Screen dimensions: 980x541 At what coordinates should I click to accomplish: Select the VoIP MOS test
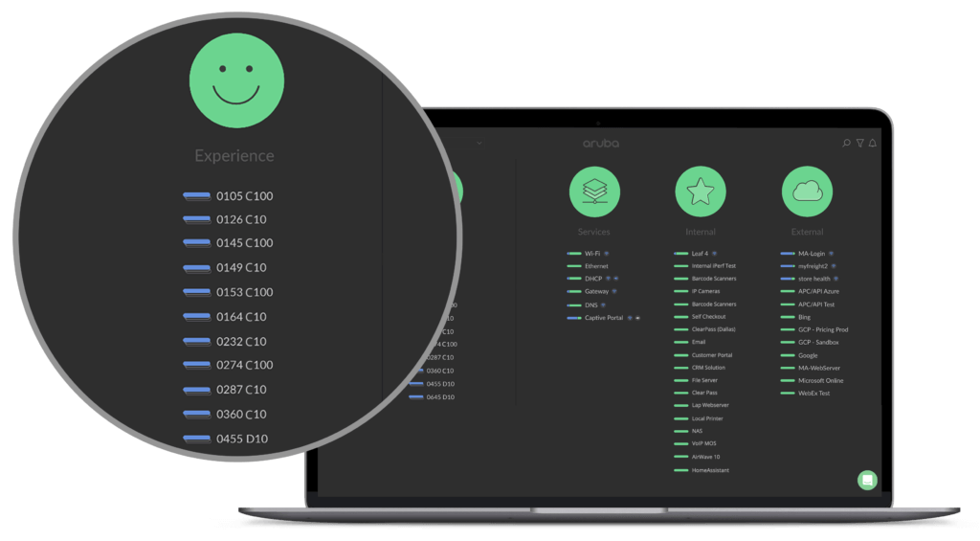(x=696, y=443)
